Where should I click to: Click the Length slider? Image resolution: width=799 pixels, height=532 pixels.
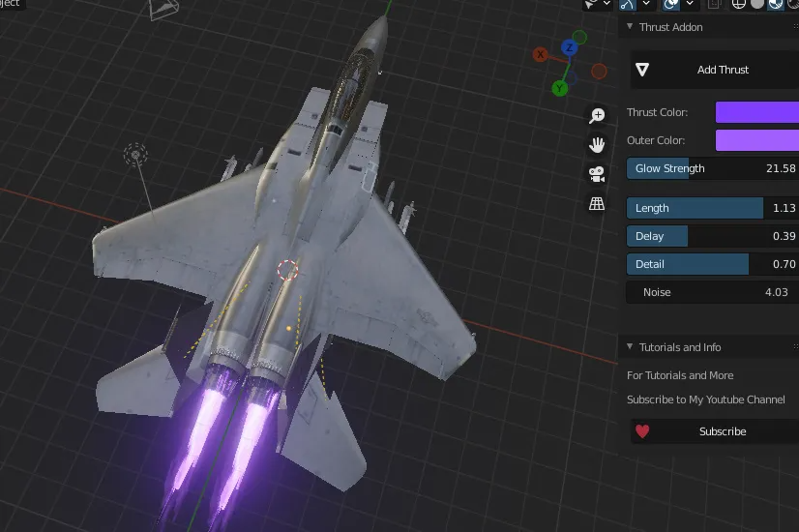click(713, 208)
